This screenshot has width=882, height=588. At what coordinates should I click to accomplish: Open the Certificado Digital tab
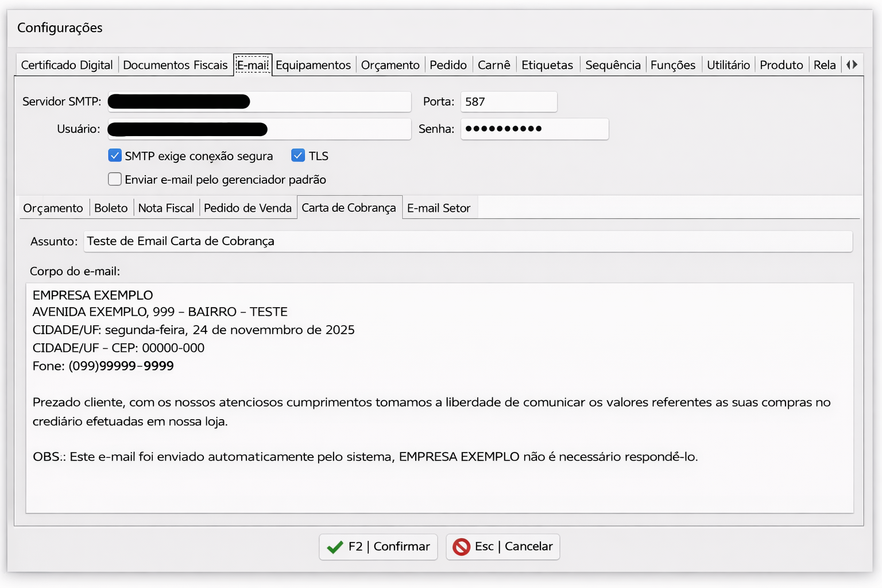pos(67,65)
